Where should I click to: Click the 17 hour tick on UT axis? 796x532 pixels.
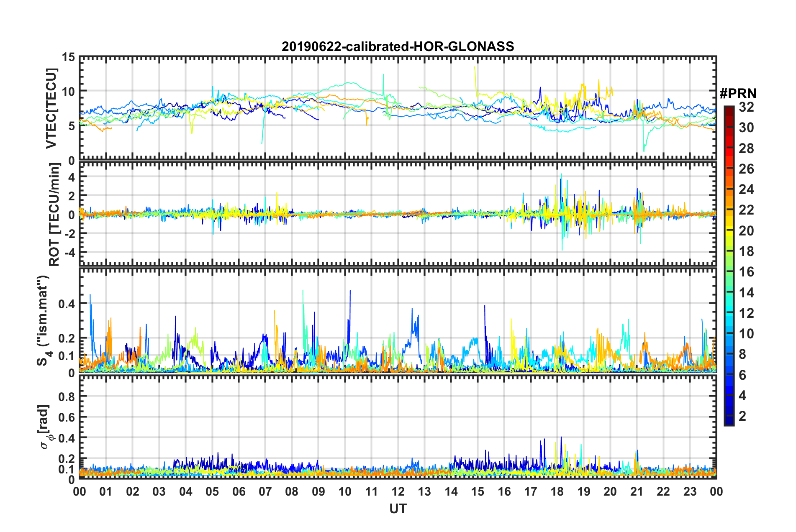tap(531, 491)
